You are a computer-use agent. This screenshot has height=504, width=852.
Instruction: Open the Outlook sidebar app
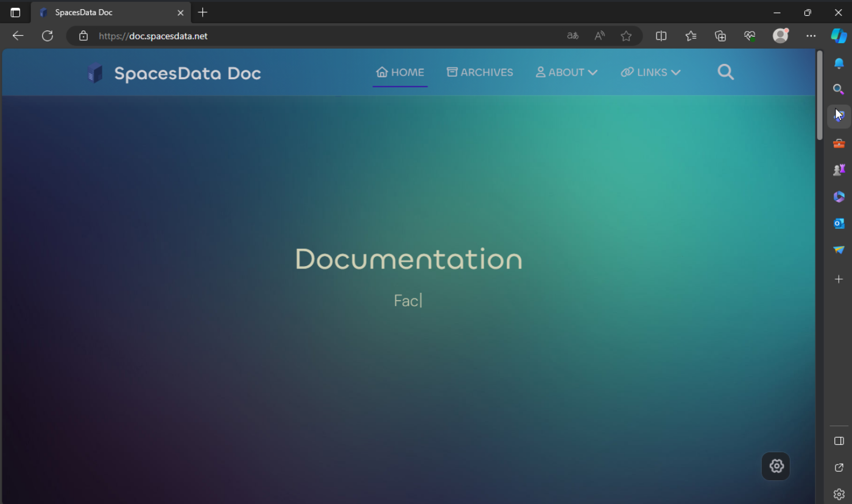click(839, 223)
